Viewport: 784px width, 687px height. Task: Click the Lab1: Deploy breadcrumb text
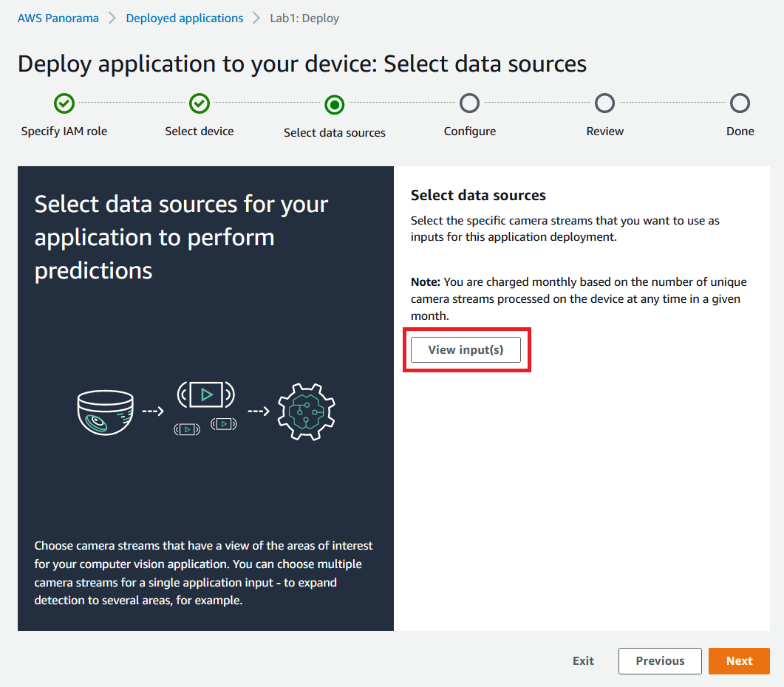(304, 18)
